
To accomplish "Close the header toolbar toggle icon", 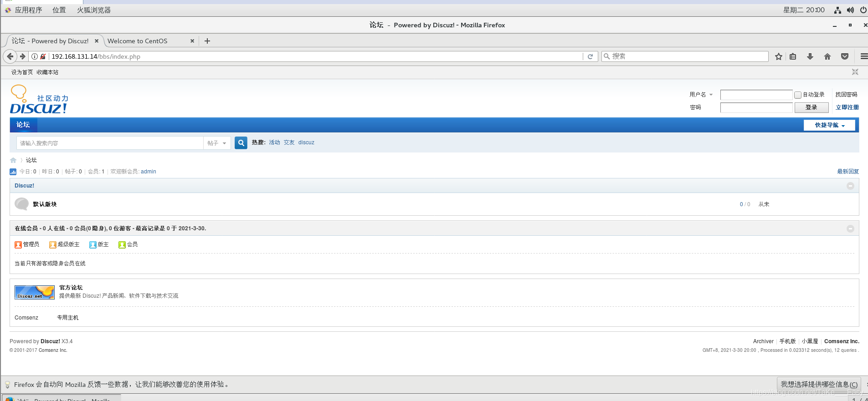I will 855,72.
